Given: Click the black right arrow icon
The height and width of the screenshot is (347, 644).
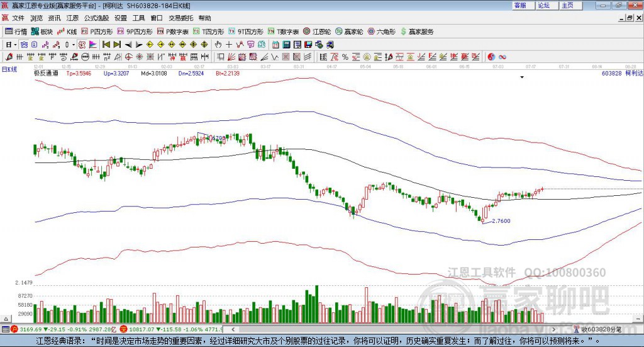Looking at the screenshot, I should point(139,45).
